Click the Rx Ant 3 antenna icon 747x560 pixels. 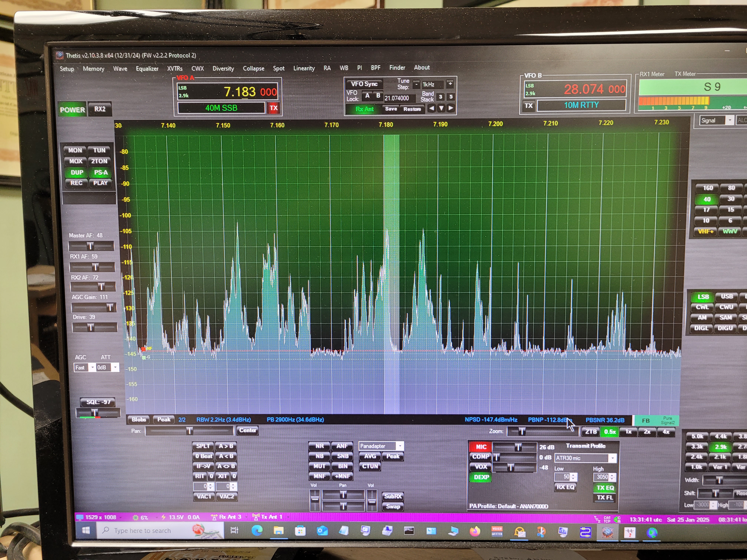click(214, 517)
